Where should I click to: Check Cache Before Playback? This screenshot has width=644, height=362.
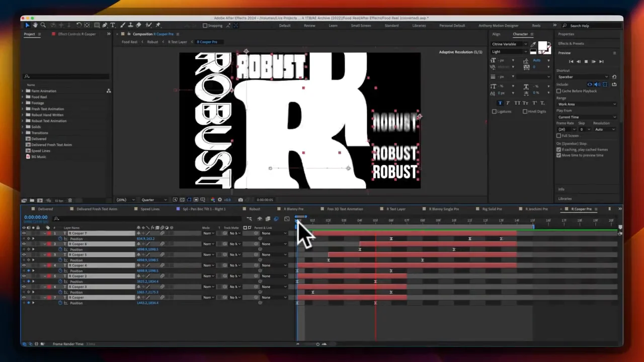click(558, 91)
